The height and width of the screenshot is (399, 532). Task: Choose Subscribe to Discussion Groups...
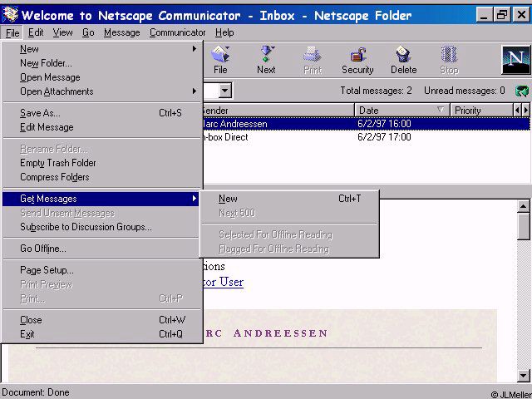click(101, 227)
